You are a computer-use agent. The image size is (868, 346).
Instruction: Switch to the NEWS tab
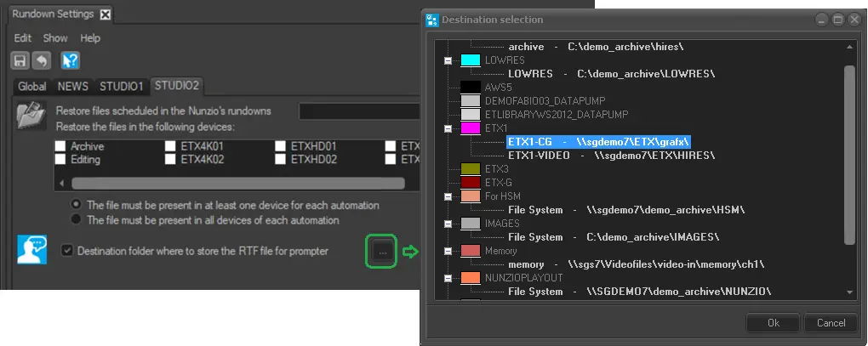[x=73, y=86]
